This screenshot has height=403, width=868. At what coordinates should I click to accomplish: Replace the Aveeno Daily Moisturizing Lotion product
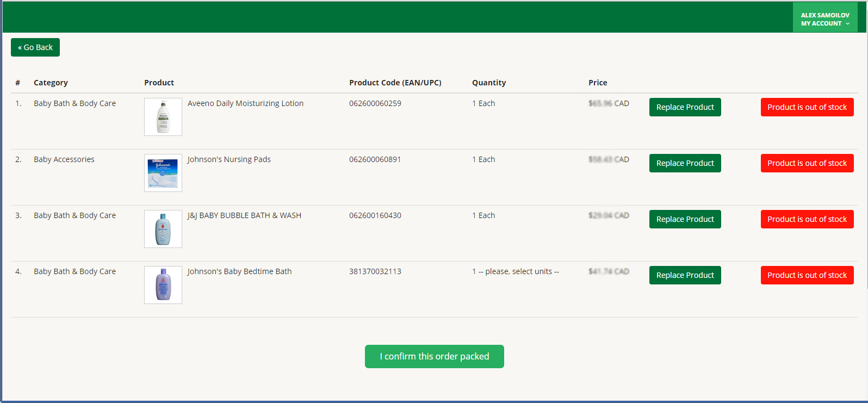coord(685,107)
